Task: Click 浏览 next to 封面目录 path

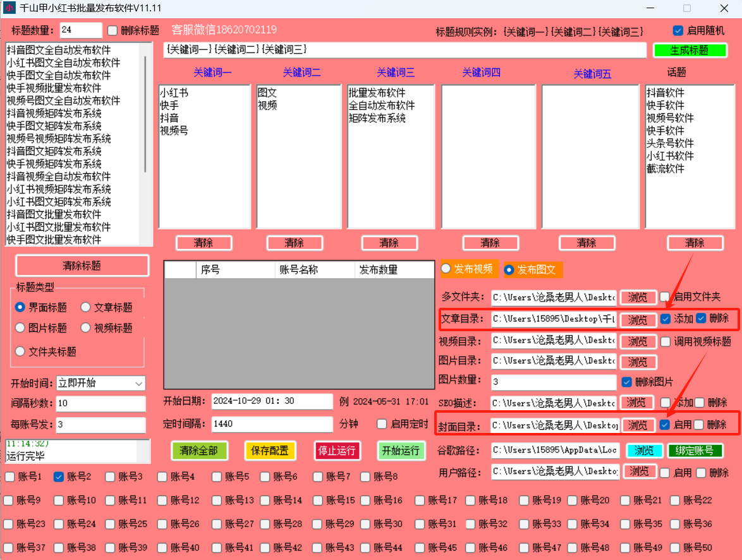Action: pos(638,425)
